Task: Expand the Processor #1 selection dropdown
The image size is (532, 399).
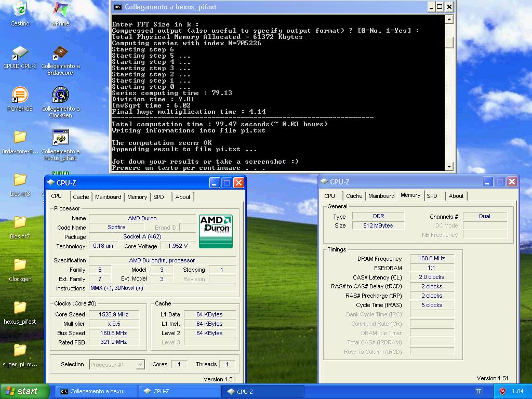Action: coord(140,365)
